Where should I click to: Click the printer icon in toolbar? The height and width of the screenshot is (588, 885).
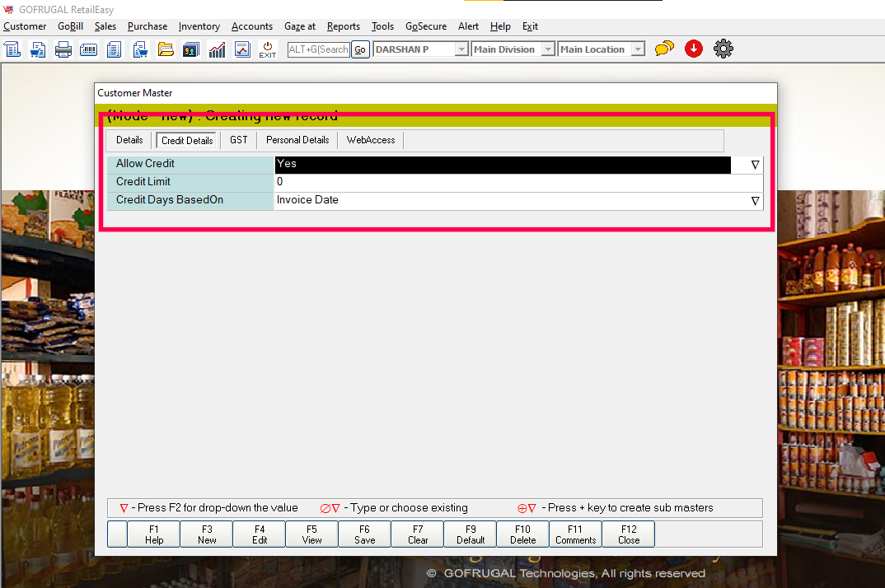[63, 49]
